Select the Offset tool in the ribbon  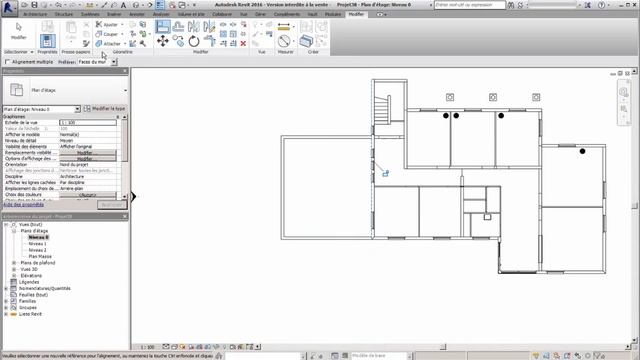[x=178, y=27]
